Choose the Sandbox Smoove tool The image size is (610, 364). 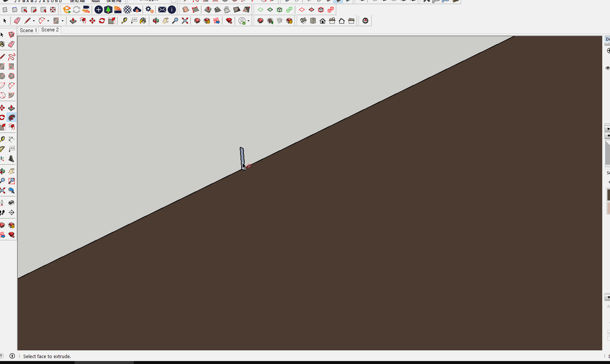208,10
